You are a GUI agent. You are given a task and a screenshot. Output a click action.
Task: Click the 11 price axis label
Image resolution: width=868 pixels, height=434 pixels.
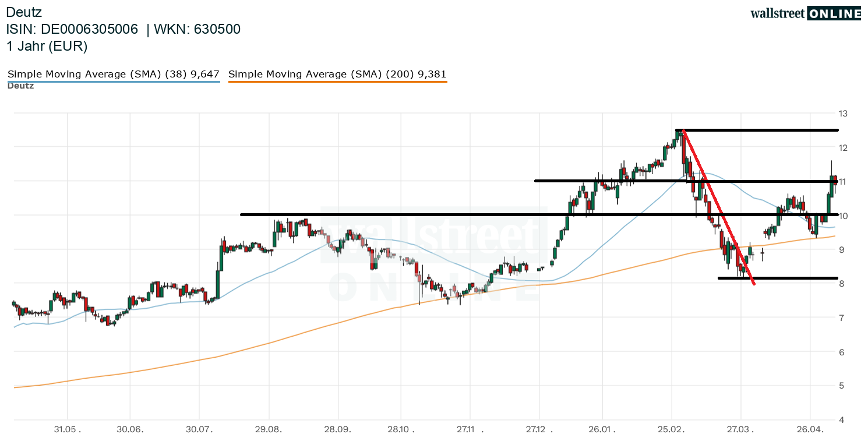pyautogui.click(x=843, y=182)
